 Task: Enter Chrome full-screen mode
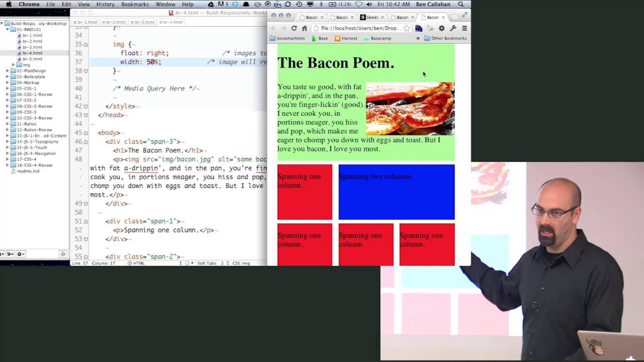[x=465, y=14]
